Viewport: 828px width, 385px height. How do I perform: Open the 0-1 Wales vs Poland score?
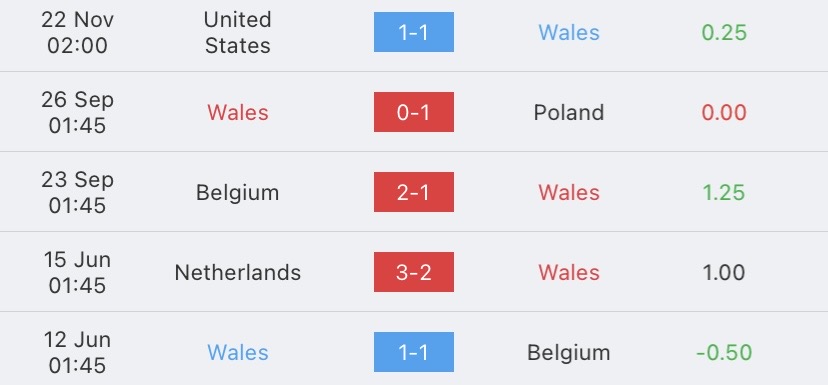(413, 112)
